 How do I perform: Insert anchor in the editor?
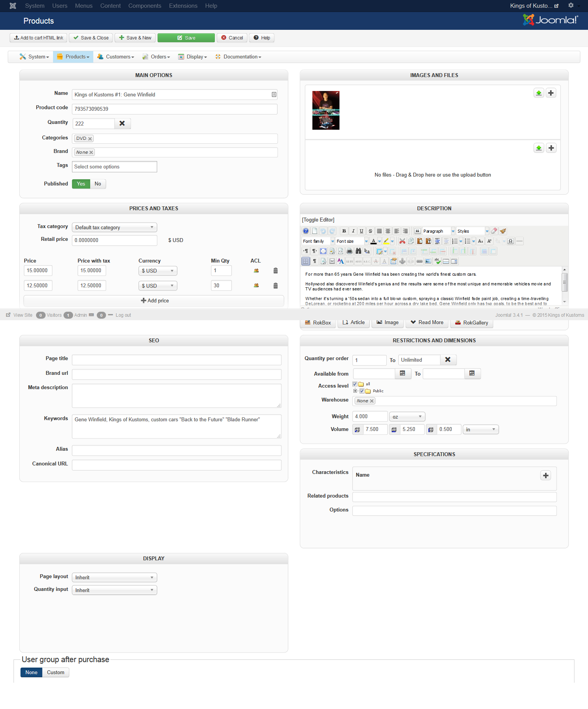pyautogui.click(x=402, y=261)
